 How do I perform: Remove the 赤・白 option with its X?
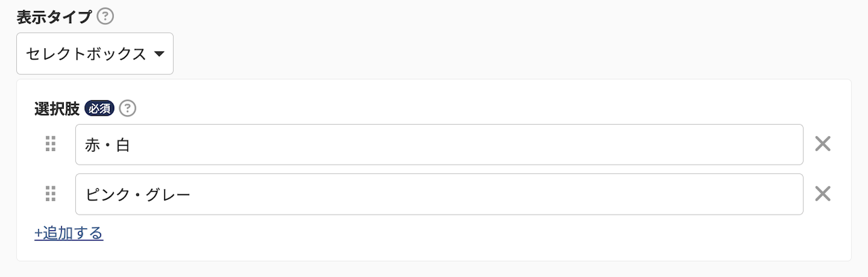point(823,144)
